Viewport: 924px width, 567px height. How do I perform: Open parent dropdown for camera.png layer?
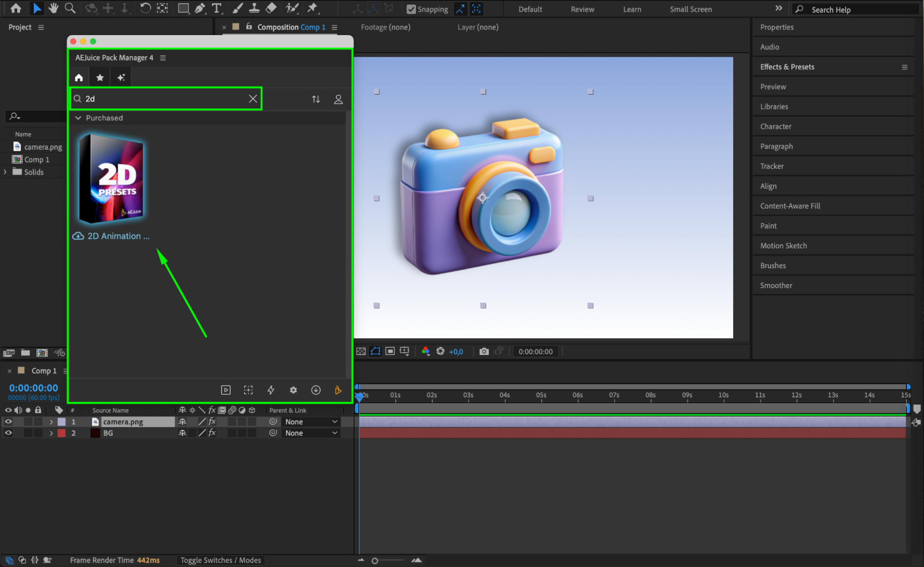311,421
